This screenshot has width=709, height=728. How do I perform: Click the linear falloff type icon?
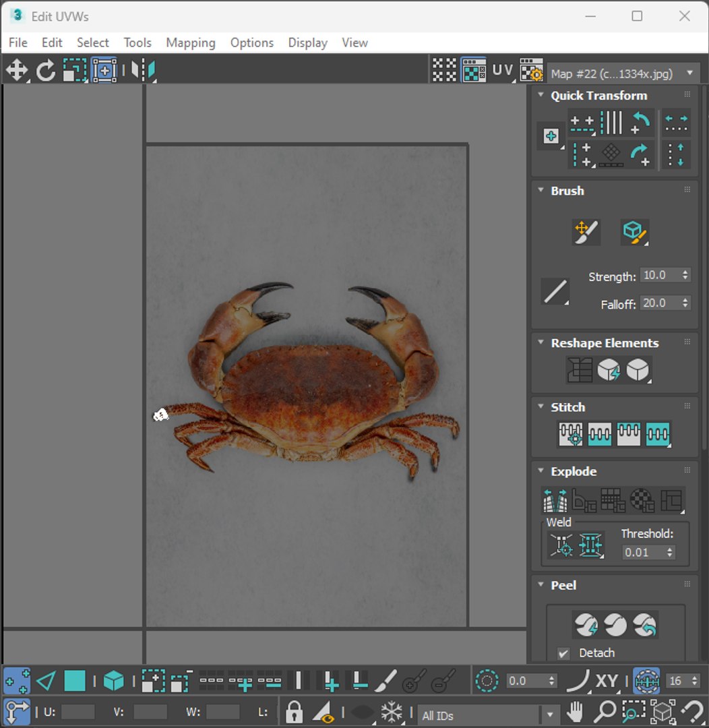tap(555, 292)
